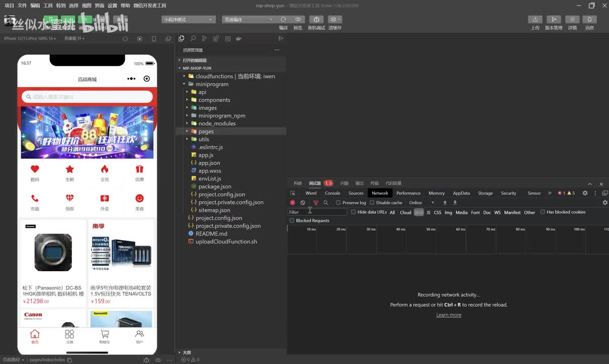
Task: Click the simulator stop/record circle icon
Action: pyautogui.click(x=140, y=38)
